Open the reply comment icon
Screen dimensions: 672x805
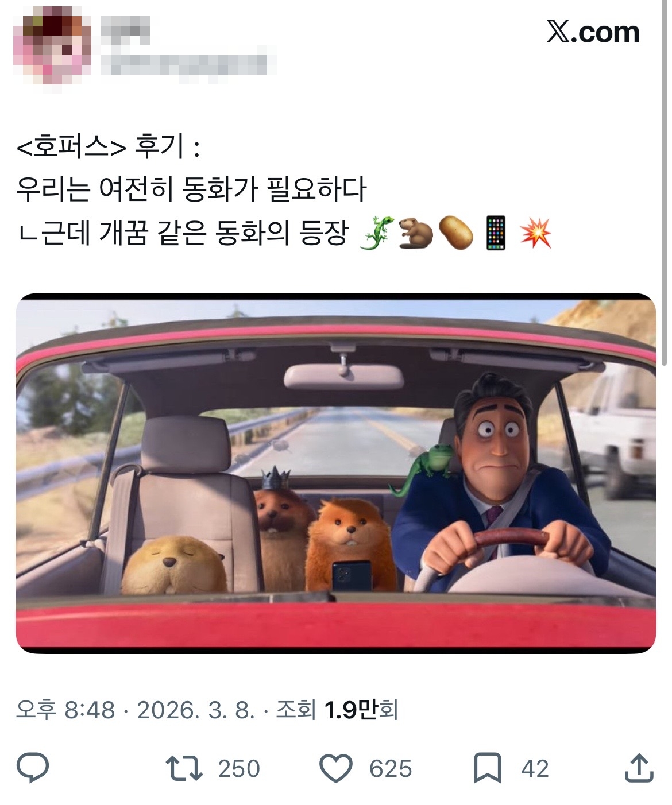click(x=33, y=768)
